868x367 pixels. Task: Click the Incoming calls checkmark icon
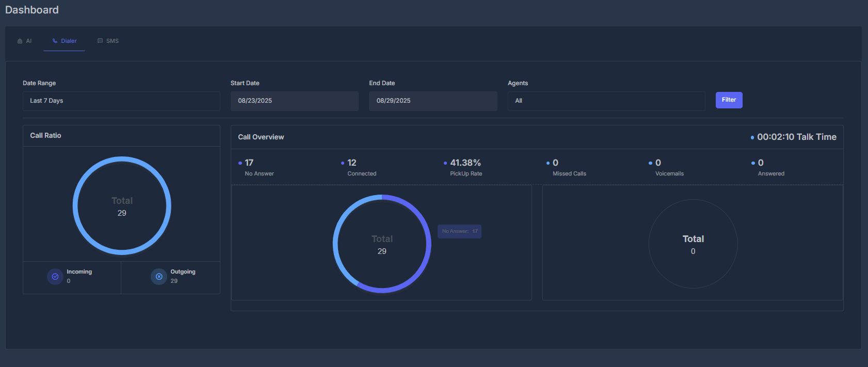click(x=55, y=277)
